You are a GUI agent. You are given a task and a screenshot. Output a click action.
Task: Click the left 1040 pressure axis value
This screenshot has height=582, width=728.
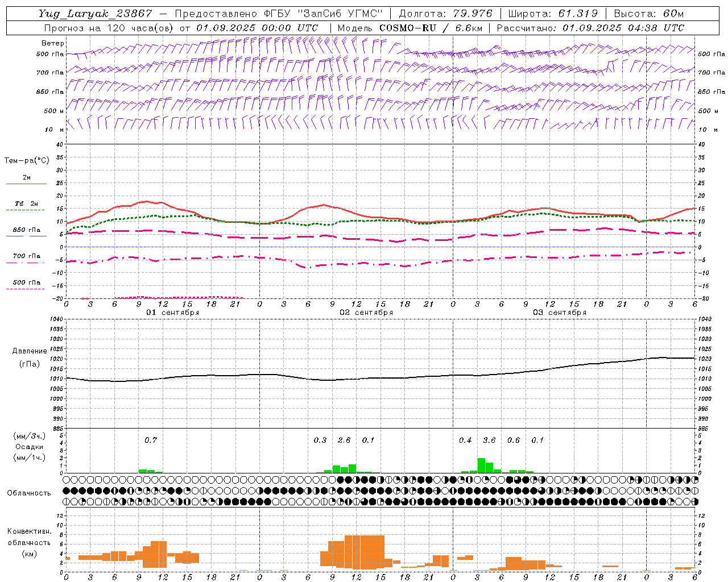point(56,319)
